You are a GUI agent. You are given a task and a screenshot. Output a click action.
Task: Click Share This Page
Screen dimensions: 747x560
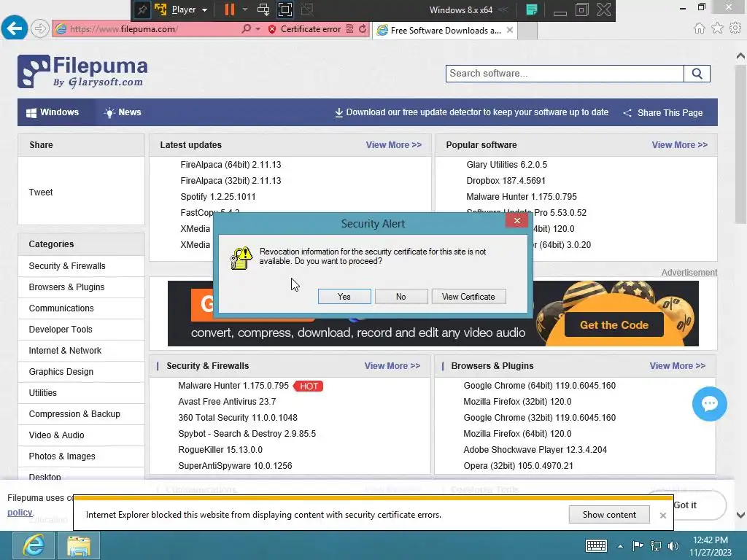tap(662, 113)
